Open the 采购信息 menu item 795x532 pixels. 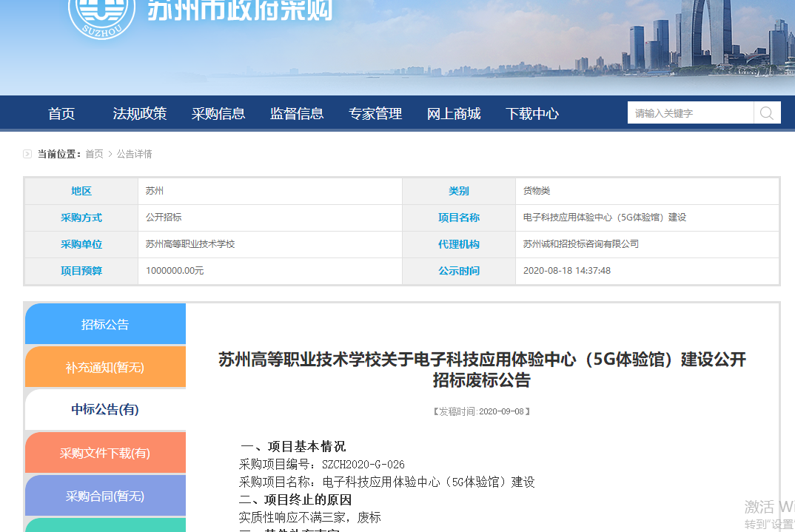[x=218, y=113]
